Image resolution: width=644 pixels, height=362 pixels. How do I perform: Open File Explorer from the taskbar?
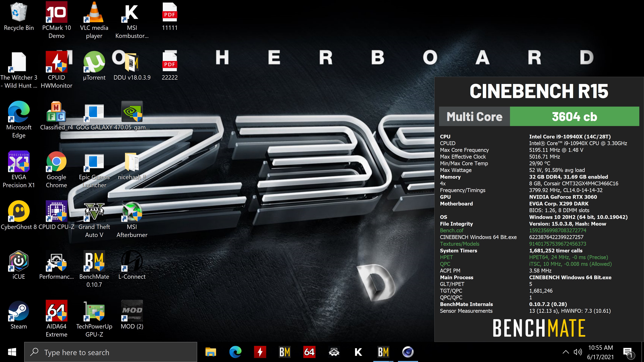coord(210,352)
